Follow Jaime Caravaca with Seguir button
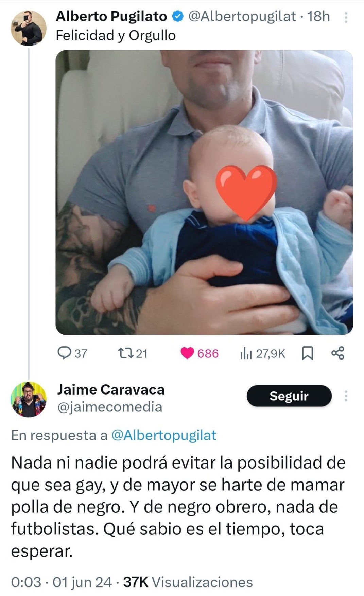 pyautogui.click(x=289, y=396)
